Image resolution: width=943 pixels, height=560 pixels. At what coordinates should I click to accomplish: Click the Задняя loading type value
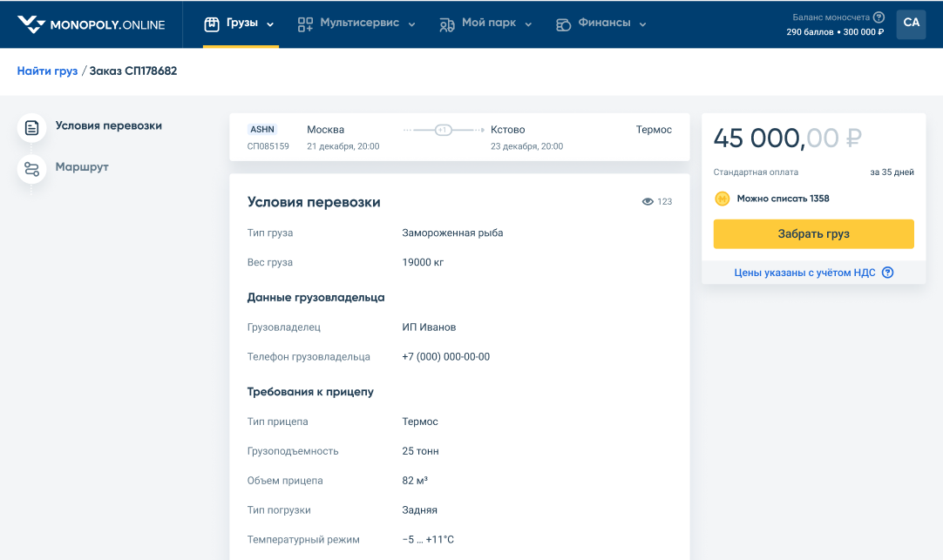420,510
